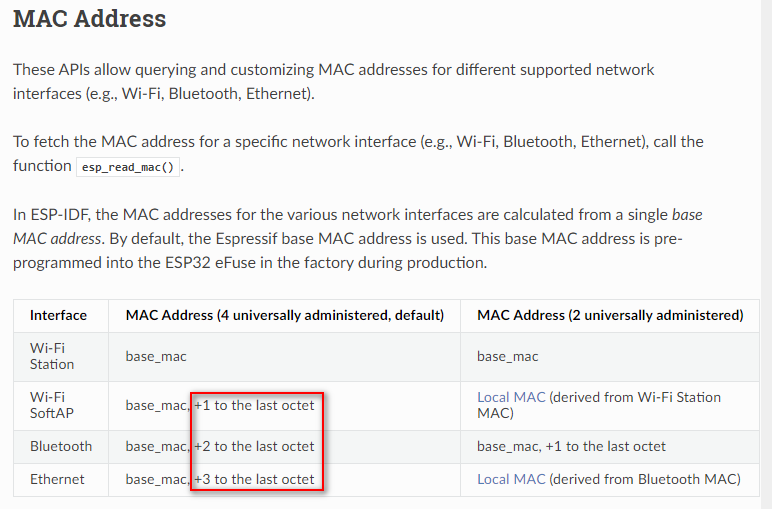This screenshot has height=509, width=772.
Task: Select the Interface column header
Action: click(58, 315)
